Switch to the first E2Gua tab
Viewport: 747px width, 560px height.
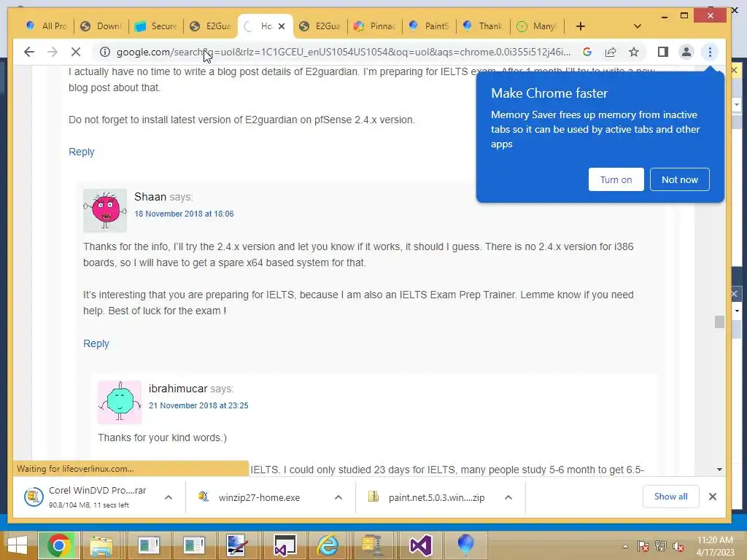coord(211,26)
